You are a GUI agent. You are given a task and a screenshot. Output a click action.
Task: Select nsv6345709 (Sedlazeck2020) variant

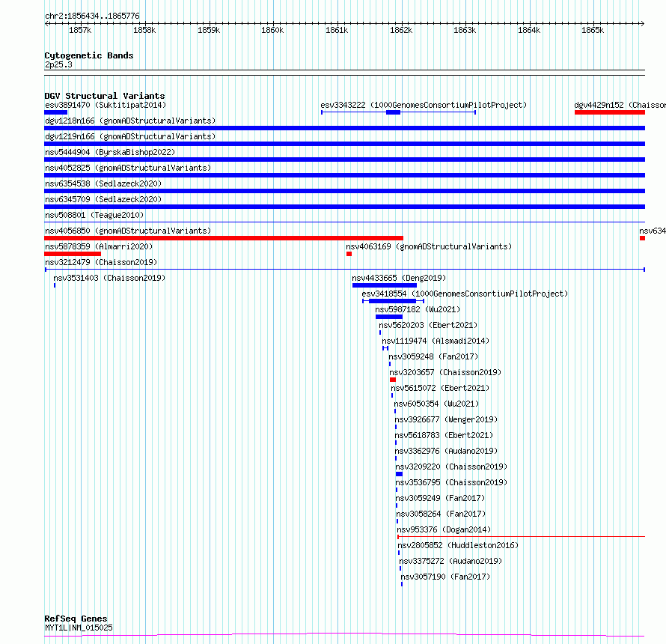pyautogui.click(x=103, y=199)
